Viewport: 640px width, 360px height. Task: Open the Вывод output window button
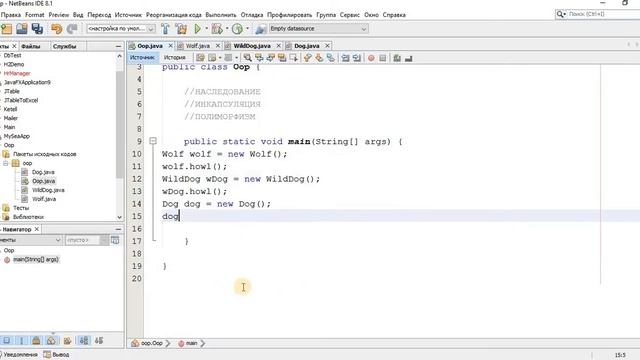coord(56,355)
